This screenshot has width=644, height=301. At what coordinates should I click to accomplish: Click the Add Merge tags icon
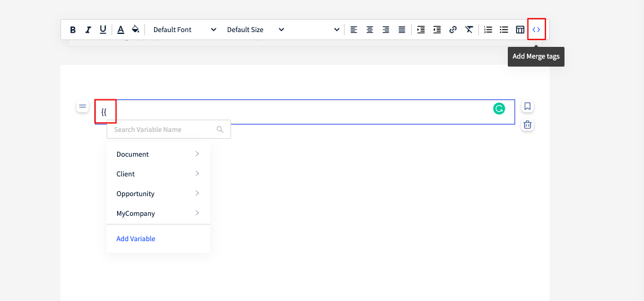(536, 30)
